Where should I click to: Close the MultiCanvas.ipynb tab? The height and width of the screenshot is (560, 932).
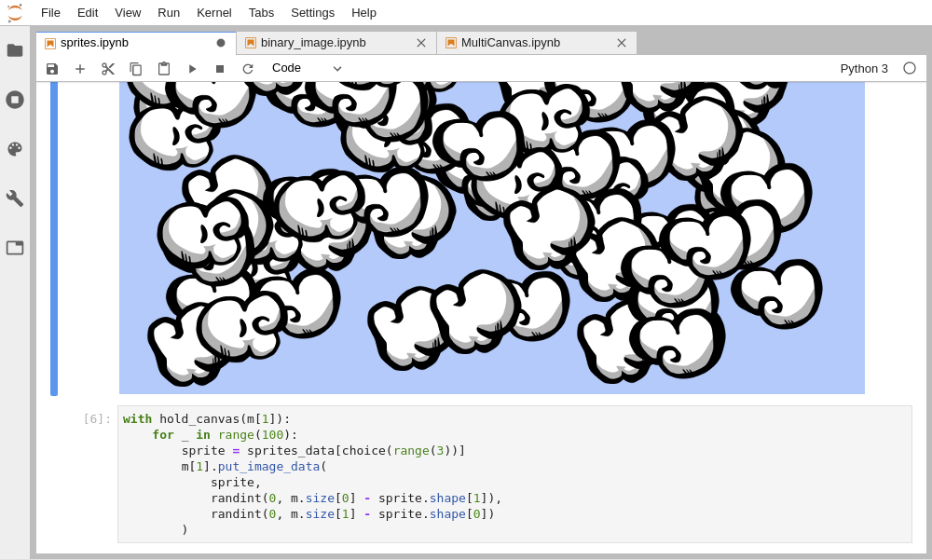pos(621,43)
